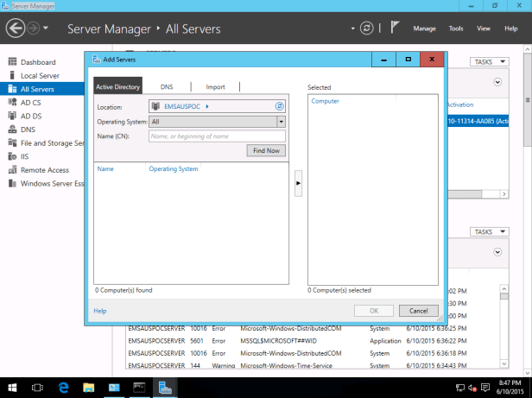
Task: Switch to the DNS tab
Action: click(167, 87)
